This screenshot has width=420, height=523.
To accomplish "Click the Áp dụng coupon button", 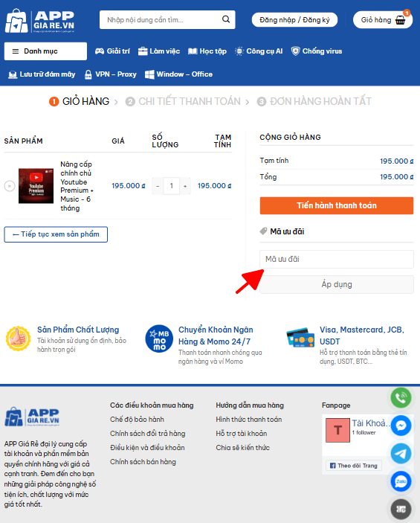I will click(x=337, y=284).
